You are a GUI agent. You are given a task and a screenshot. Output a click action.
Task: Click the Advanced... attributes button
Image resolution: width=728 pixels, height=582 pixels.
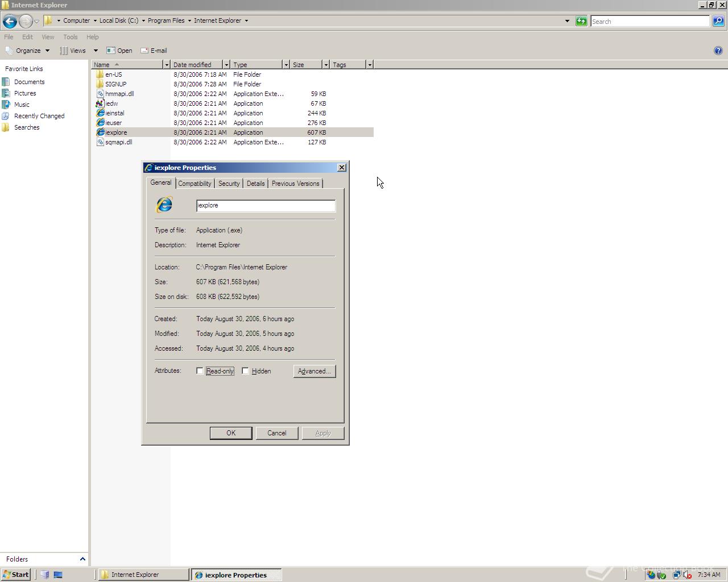coord(314,371)
